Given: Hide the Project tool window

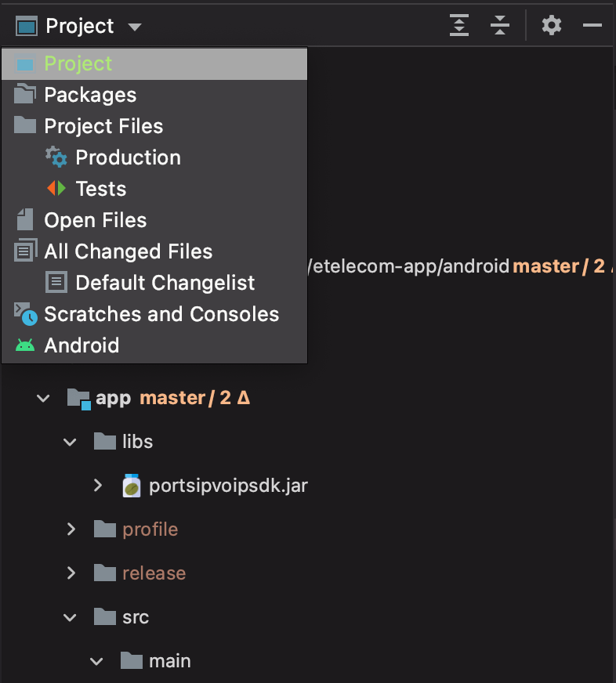Looking at the screenshot, I should pyautogui.click(x=592, y=26).
